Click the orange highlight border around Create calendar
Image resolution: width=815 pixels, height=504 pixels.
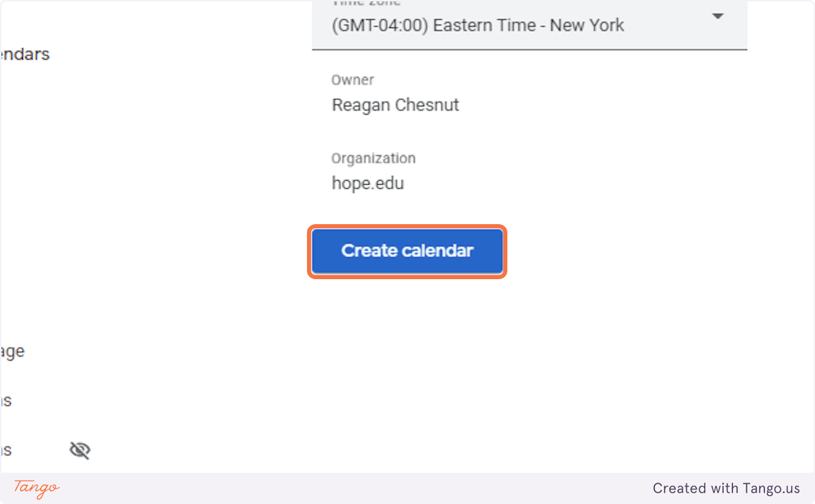[x=407, y=227]
